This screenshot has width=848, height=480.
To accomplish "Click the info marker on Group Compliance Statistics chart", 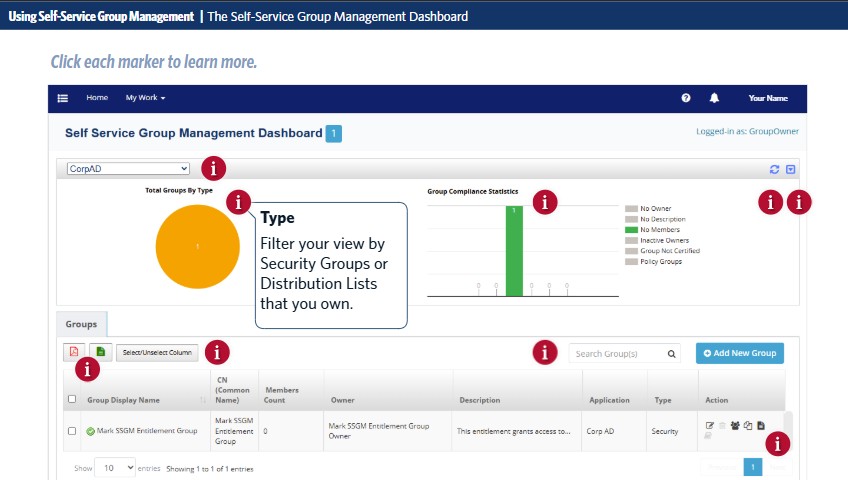I will coord(545,202).
